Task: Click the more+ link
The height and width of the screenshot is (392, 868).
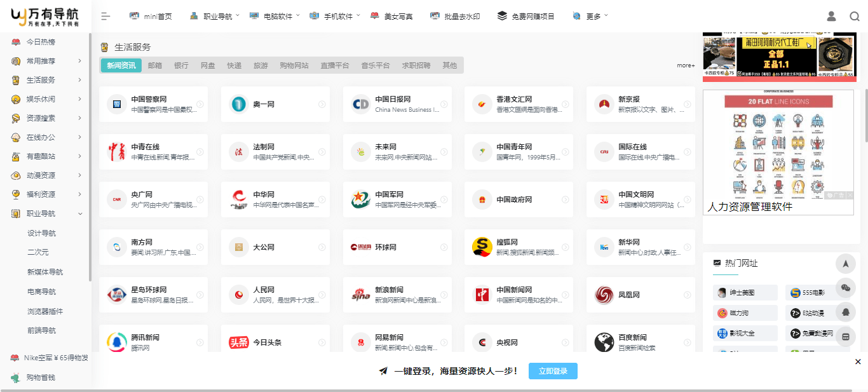Action: 686,65
